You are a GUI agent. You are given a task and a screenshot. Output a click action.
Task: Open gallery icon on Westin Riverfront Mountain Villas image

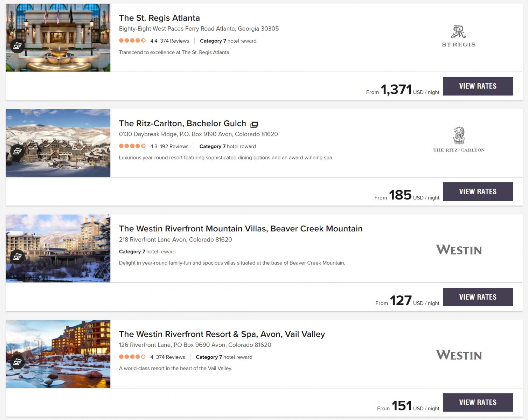coord(18,257)
